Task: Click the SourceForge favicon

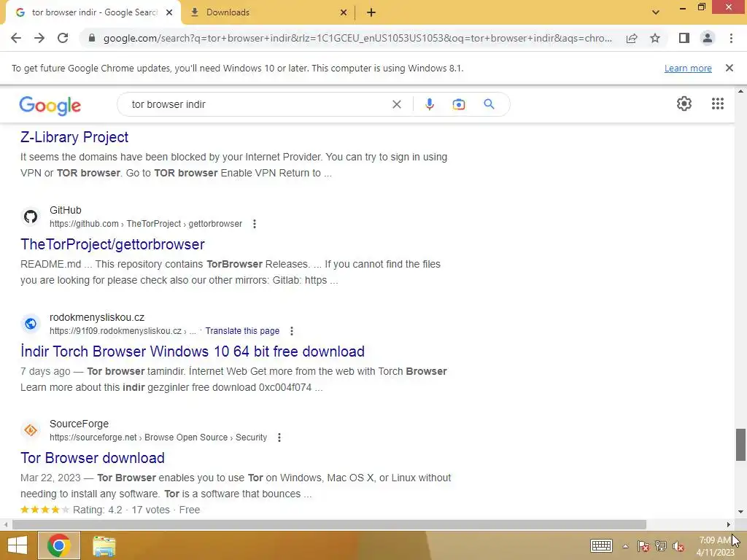Action: (31, 430)
